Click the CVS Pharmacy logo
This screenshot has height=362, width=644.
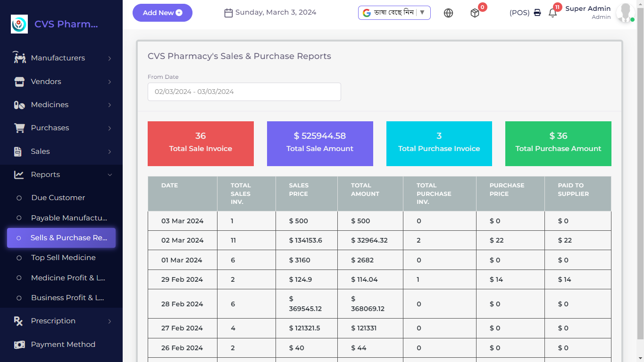click(19, 24)
